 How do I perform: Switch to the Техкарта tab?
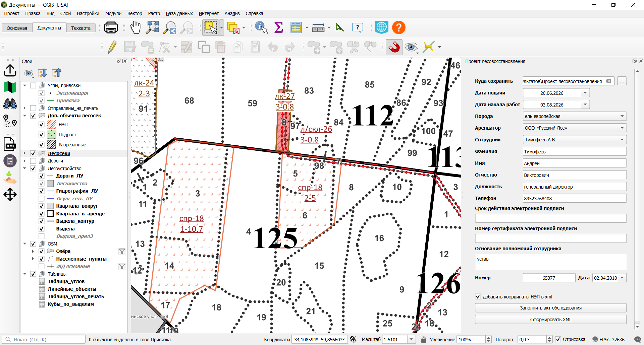click(x=81, y=28)
